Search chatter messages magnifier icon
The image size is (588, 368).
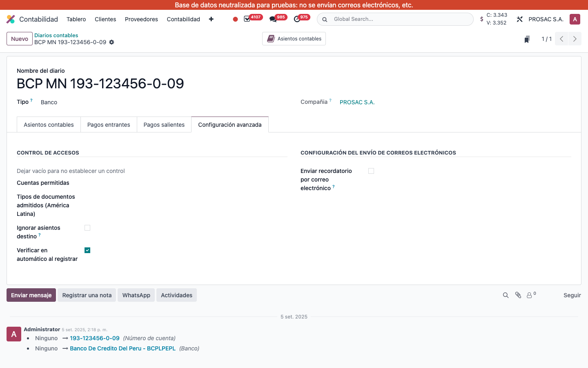point(506,295)
